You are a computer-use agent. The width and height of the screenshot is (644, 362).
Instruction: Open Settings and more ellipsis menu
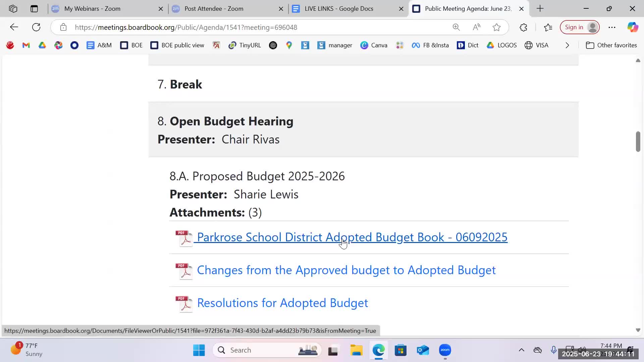click(612, 27)
